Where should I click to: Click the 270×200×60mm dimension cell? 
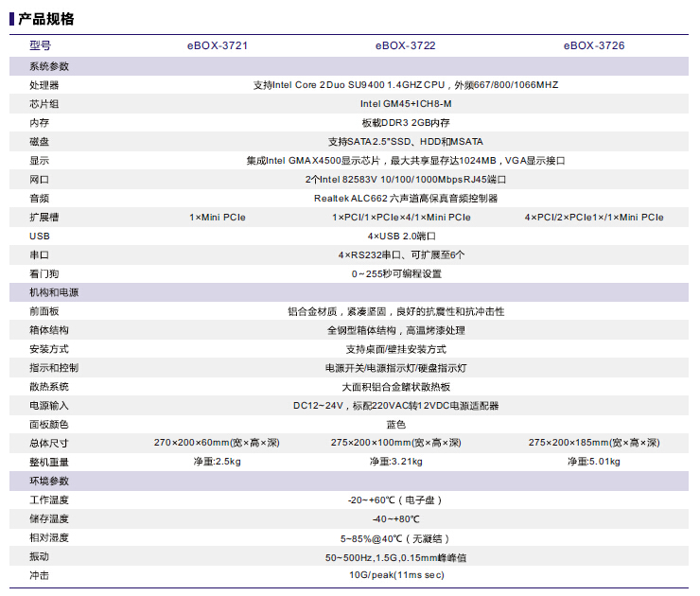point(217,443)
